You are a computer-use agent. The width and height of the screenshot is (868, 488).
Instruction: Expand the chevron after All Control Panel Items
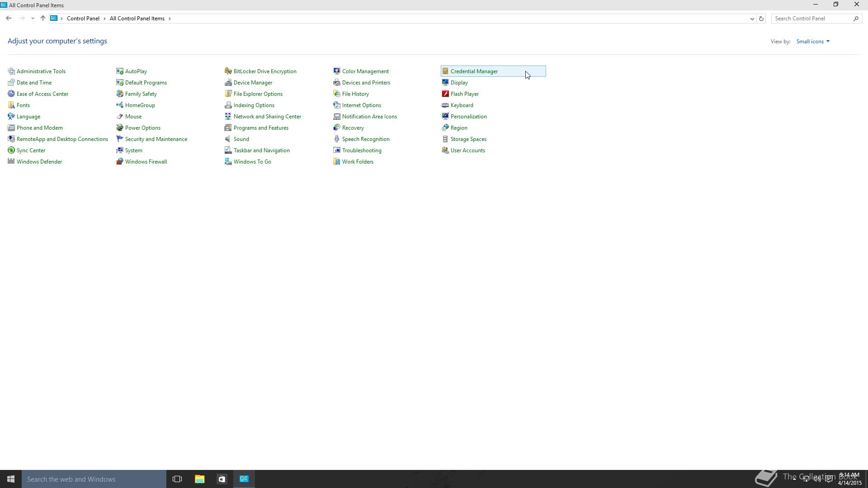click(170, 19)
